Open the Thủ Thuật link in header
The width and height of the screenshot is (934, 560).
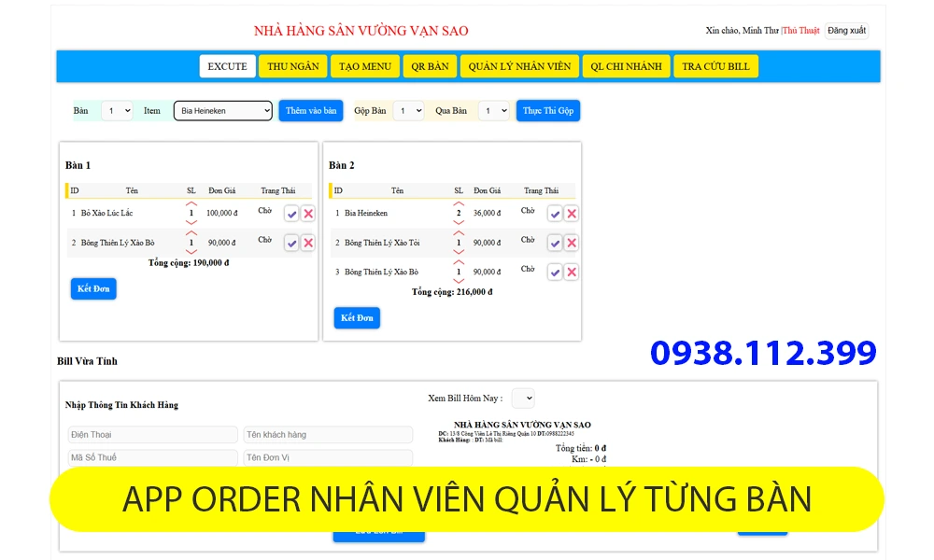(803, 29)
